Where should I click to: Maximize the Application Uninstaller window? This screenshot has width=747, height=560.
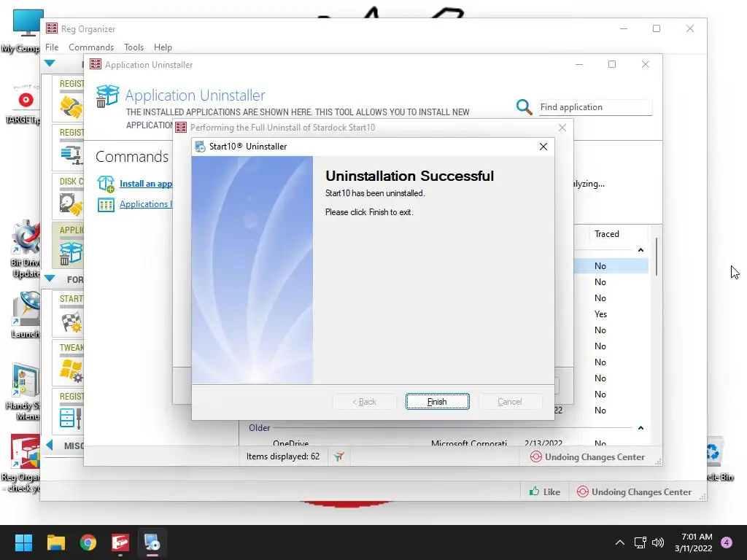tap(612, 64)
